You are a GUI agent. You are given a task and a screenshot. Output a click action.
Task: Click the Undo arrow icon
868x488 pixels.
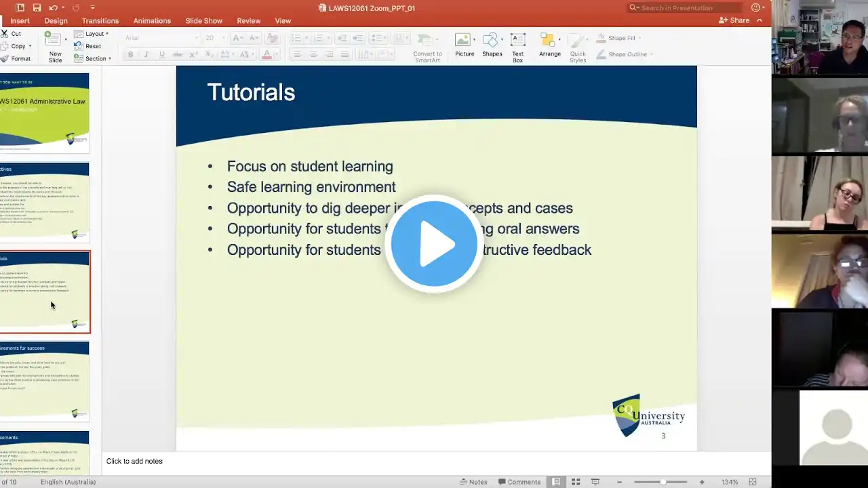point(55,7)
